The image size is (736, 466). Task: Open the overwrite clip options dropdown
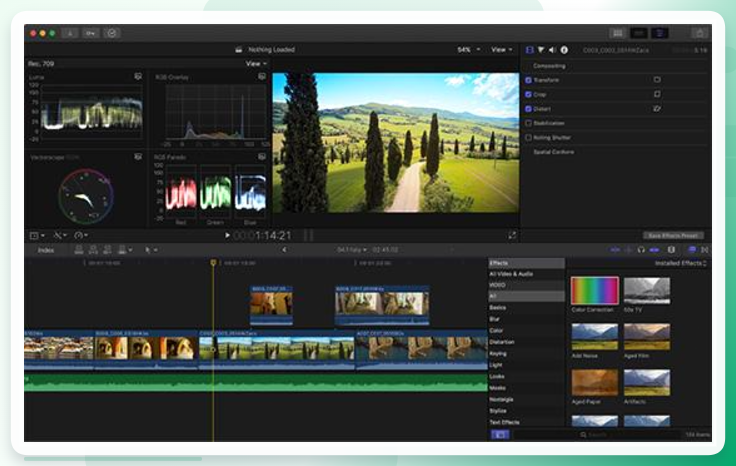tap(125, 250)
